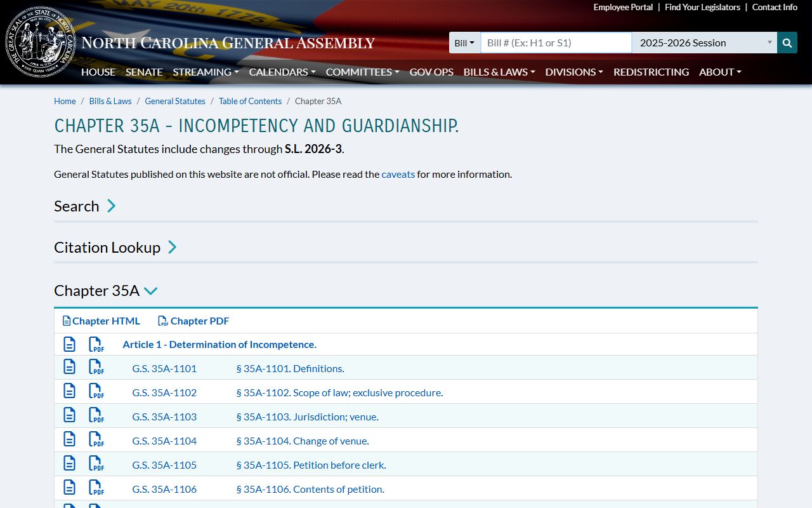Click the General Statutes breadcrumb
The width and height of the screenshot is (812, 508).
pyautogui.click(x=175, y=101)
